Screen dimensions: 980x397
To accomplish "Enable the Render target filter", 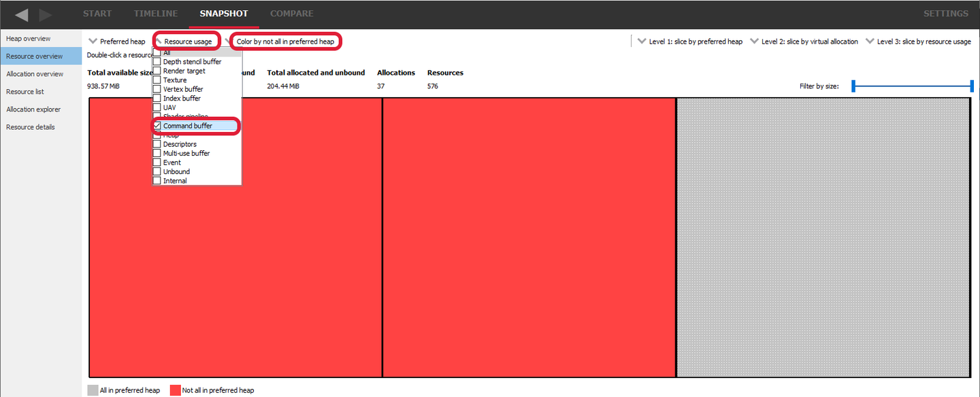I will click(157, 70).
